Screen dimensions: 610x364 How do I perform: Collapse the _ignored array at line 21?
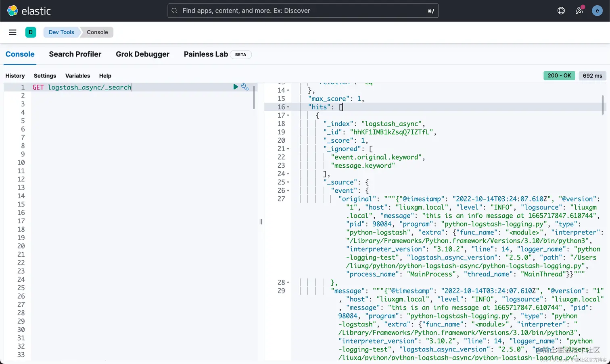tap(288, 149)
